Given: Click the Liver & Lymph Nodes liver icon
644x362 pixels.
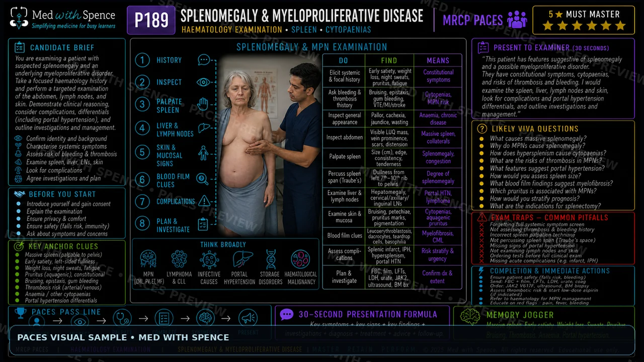Looking at the screenshot, I should click(204, 129).
